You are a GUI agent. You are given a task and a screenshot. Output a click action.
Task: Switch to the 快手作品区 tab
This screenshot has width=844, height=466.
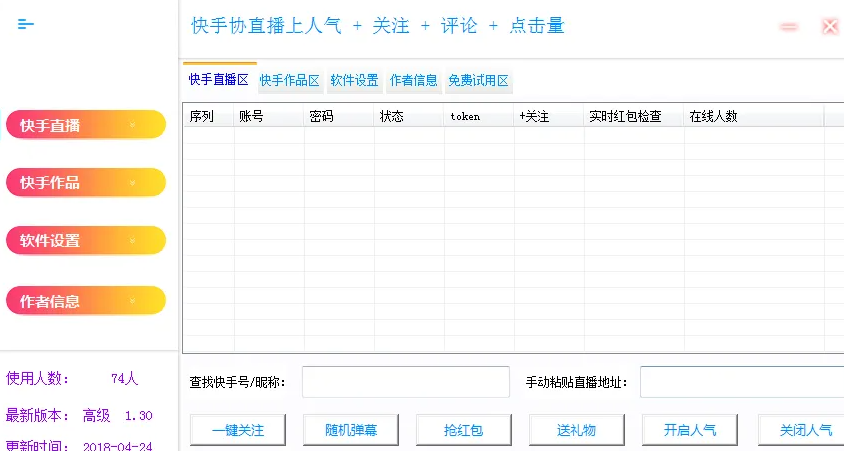289,81
